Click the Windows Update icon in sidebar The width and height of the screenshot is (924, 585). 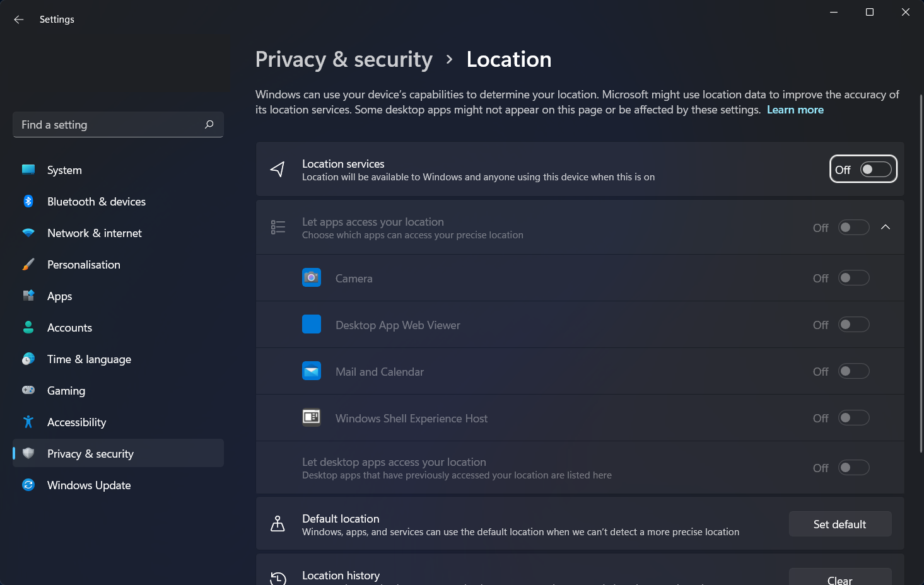coord(28,485)
